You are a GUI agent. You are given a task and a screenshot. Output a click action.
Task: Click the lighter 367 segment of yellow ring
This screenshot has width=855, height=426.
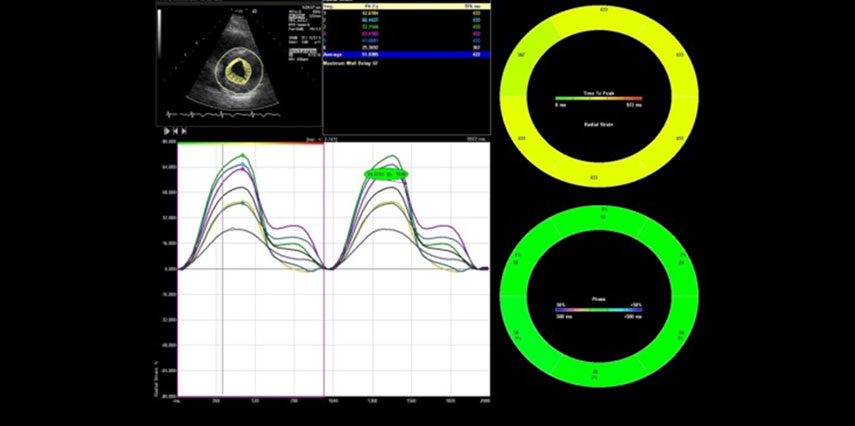(521, 55)
